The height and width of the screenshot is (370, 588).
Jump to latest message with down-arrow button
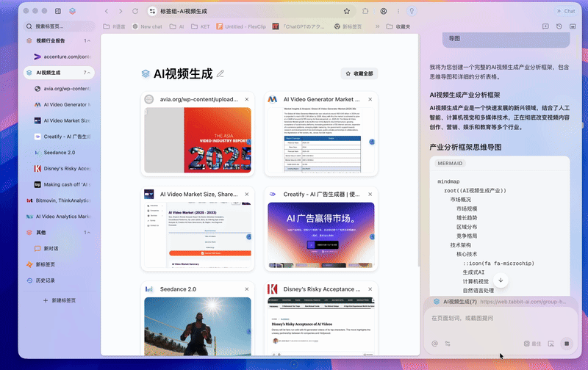click(x=501, y=280)
